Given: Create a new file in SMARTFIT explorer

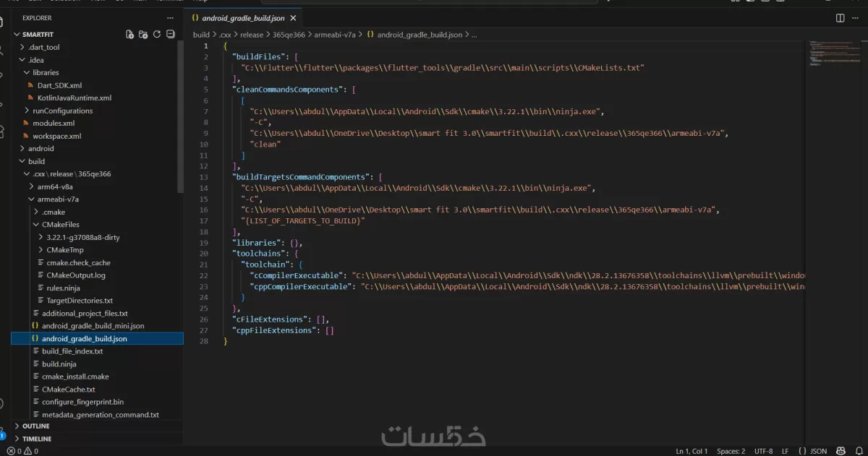Looking at the screenshot, I should [x=131, y=34].
